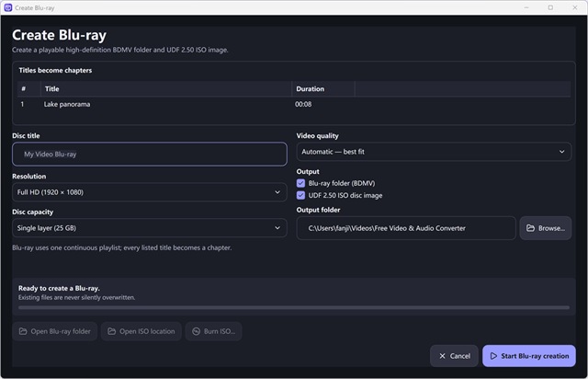Click the 00:08 duration cell
588x379 pixels.
(x=303, y=105)
